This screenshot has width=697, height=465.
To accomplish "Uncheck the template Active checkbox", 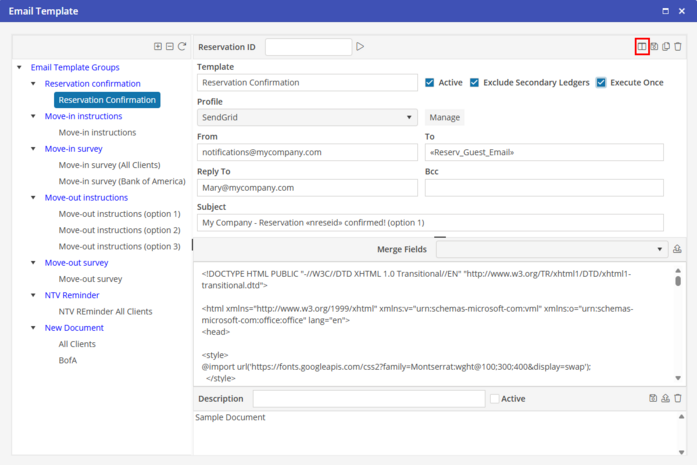I will point(430,83).
